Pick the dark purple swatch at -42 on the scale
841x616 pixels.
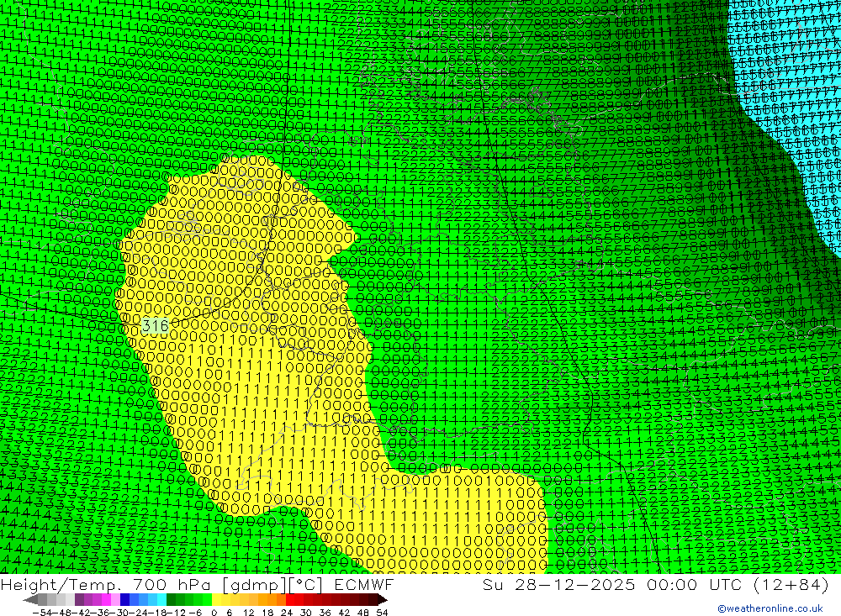click(x=79, y=600)
